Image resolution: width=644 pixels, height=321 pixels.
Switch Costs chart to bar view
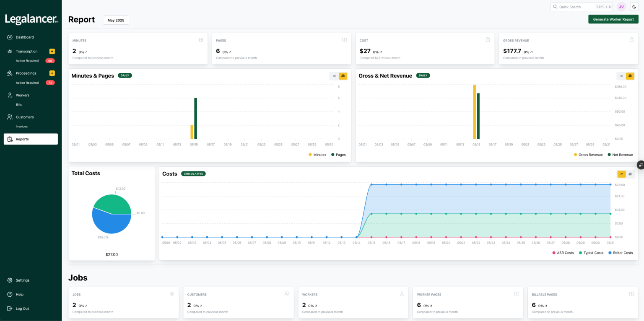click(x=630, y=174)
